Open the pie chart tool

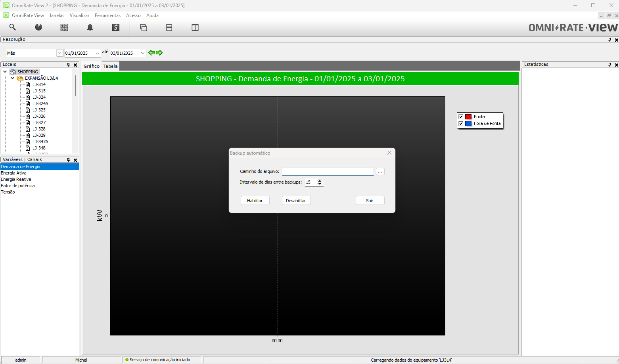[38, 27]
